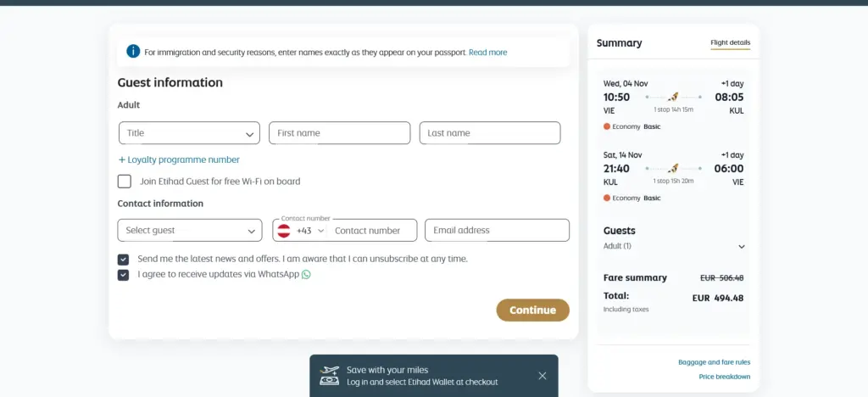The image size is (868, 397).
Task: Uncheck receive updates via WhatsApp checkbox
Action: [x=123, y=275]
